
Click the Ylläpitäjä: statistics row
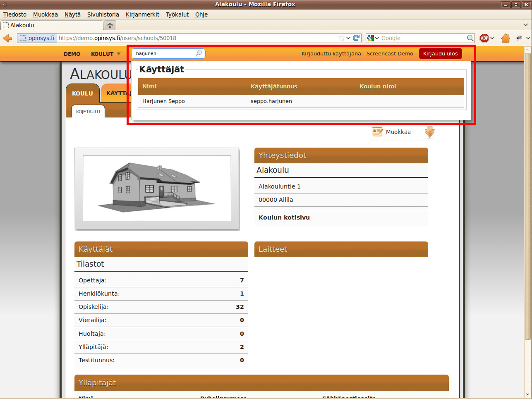(161, 347)
